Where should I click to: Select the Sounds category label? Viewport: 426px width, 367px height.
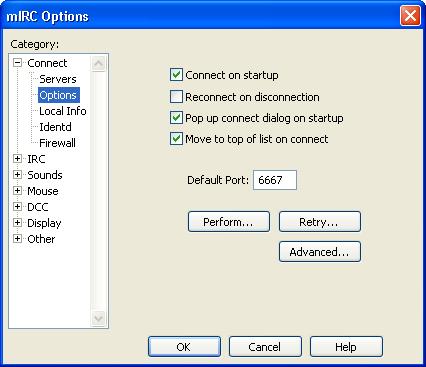tap(45, 175)
